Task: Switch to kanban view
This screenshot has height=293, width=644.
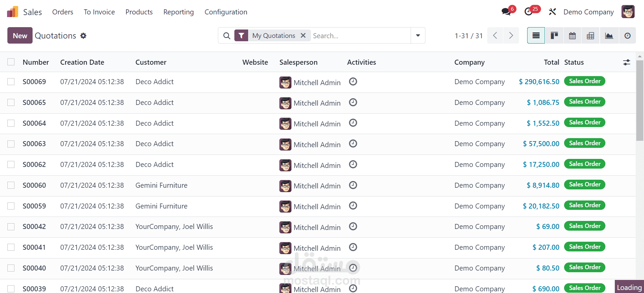Action: coord(554,36)
